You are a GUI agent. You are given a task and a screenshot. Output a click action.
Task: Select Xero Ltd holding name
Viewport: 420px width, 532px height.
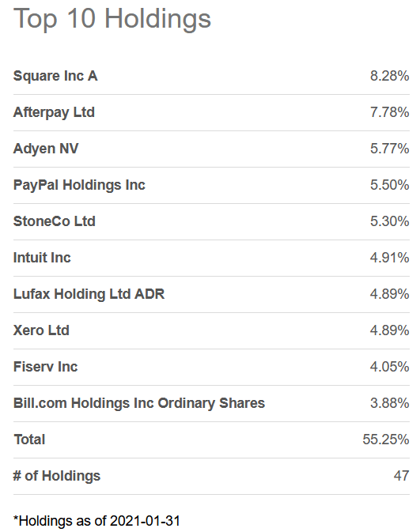(41, 330)
